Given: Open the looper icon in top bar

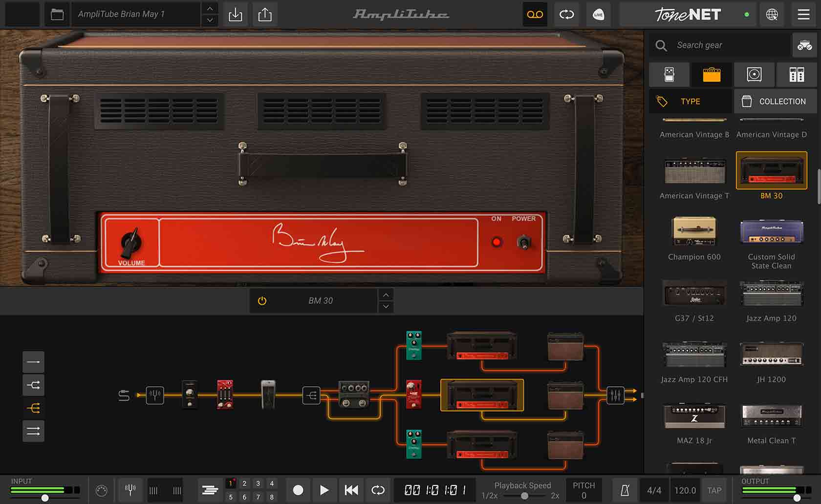Looking at the screenshot, I should [566, 14].
